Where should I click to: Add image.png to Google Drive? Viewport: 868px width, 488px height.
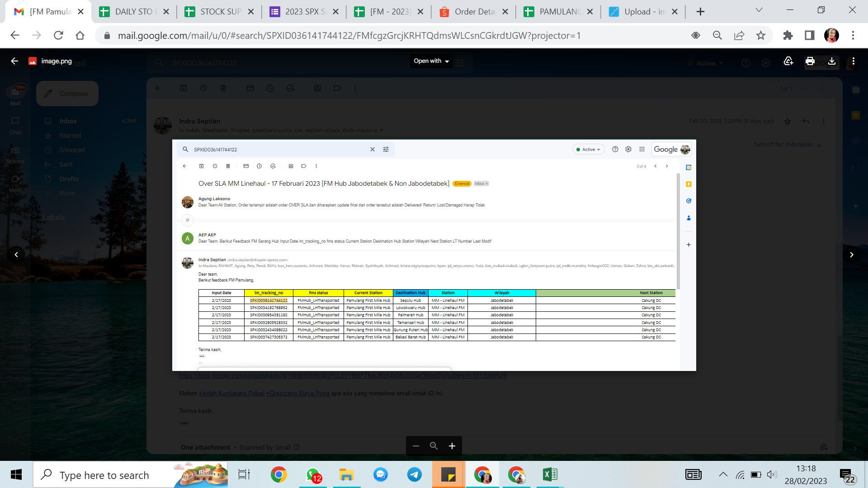tap(788, 61)
